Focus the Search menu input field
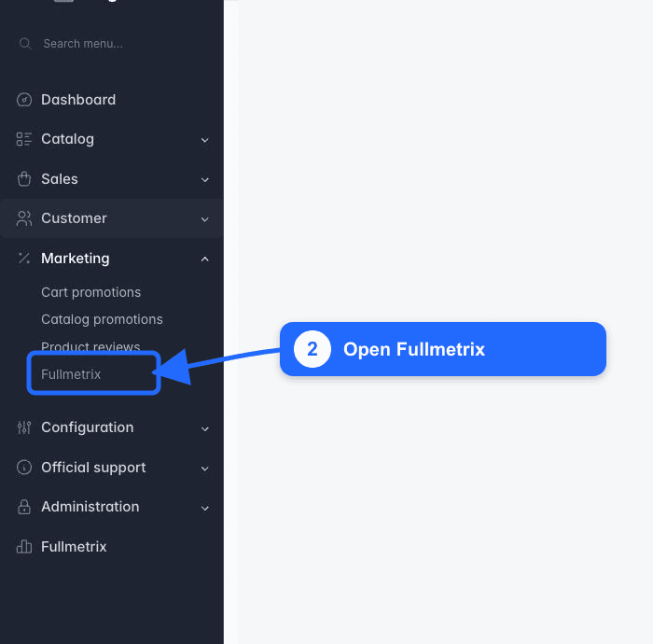The image size is (653, 644). pyautogui.click(x=112, y=43)
